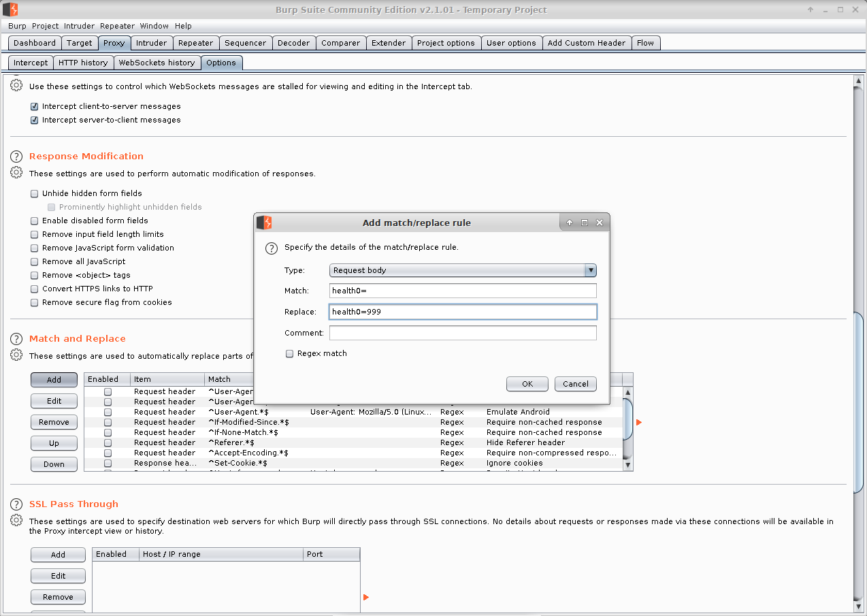The height and width of the screenshot is (616, 867).
Task: Enable Remove input field length limits
Action: 34,235
